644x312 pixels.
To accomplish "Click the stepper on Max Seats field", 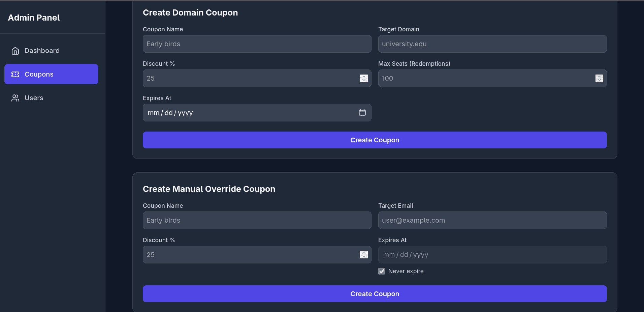I will click(599, 78).
